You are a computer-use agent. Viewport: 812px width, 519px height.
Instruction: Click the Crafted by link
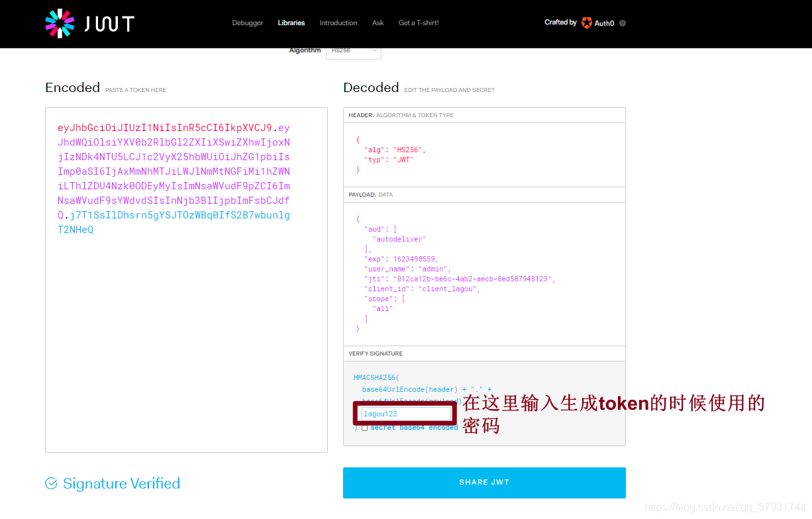coord(560,23)
